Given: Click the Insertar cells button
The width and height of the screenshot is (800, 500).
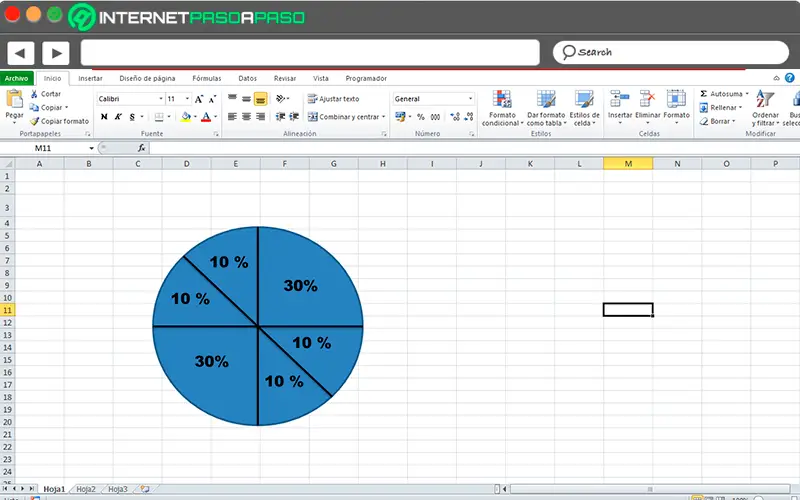Looking at the screenshot, I should click(x=620, y=108).
